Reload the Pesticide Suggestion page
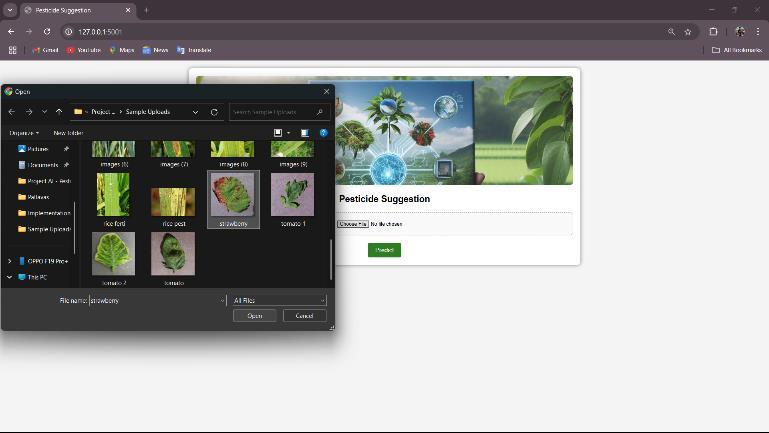The height and width of the screenshot is (433, 769). tap(47, 31)
